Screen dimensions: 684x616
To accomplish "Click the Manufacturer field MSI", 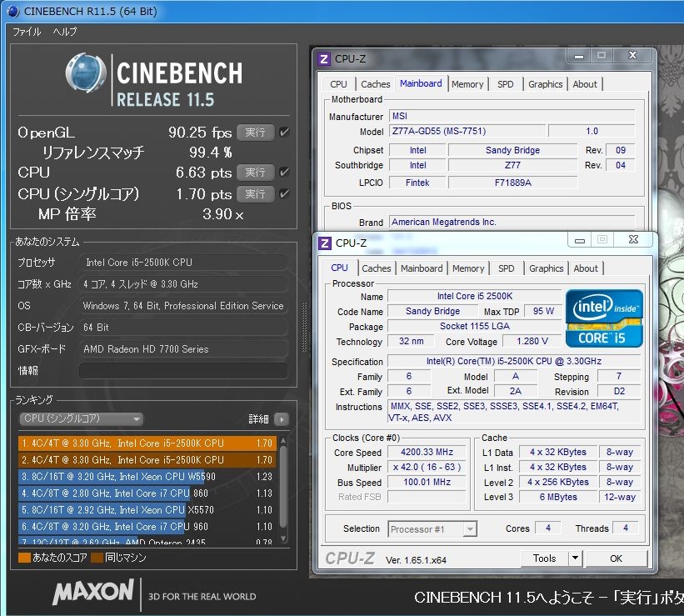I will [512, 116].
